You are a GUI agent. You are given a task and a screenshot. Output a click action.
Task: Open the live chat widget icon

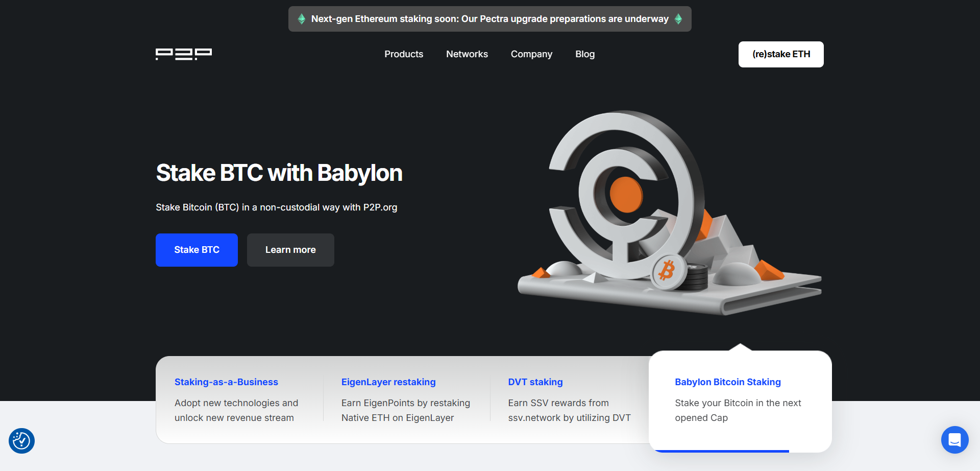point(954,440)
